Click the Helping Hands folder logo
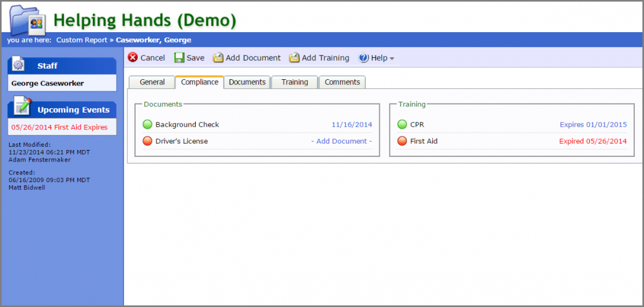This screenshot has height=307, width=644. (28, 20)
